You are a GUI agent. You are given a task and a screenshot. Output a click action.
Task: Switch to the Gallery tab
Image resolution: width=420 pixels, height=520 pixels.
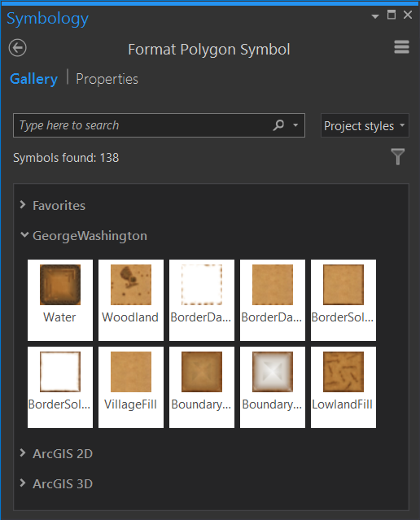pyautogui.click(x=33, y=79)
